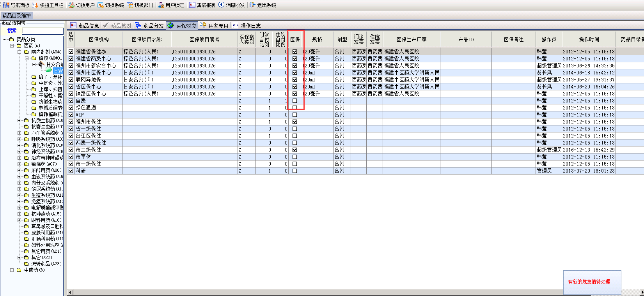Expand the 中成药(B) tree node
644x296 pixels.
(x=12, y=270)
